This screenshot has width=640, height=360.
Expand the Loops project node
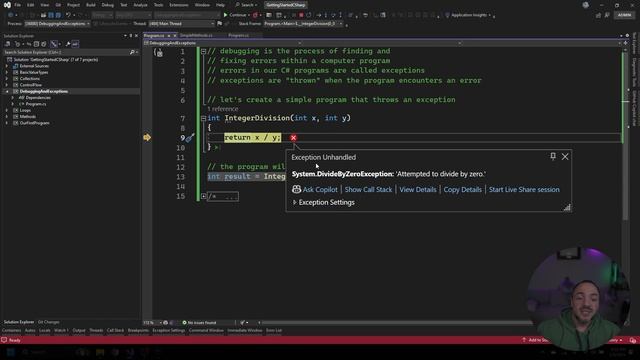[7, 110]
